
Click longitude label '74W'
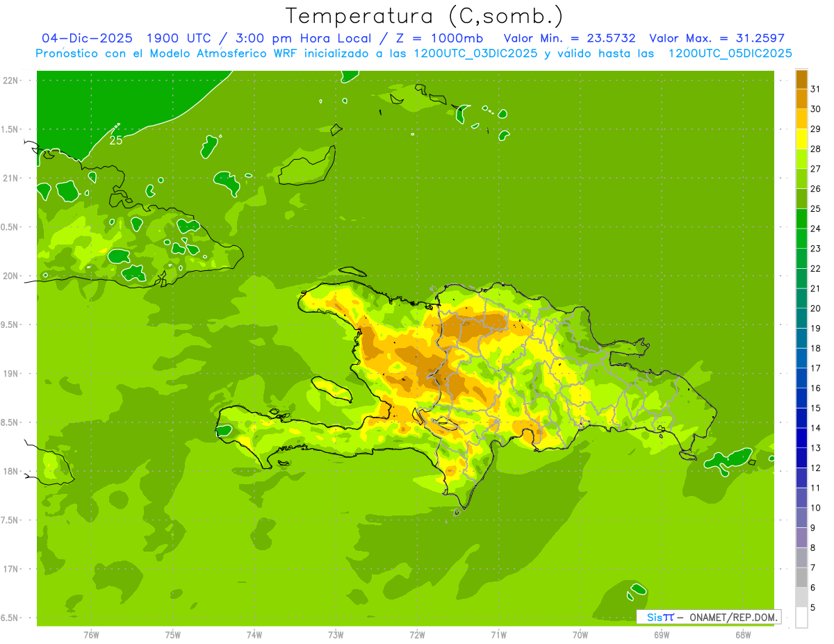(x=254, y=635)
